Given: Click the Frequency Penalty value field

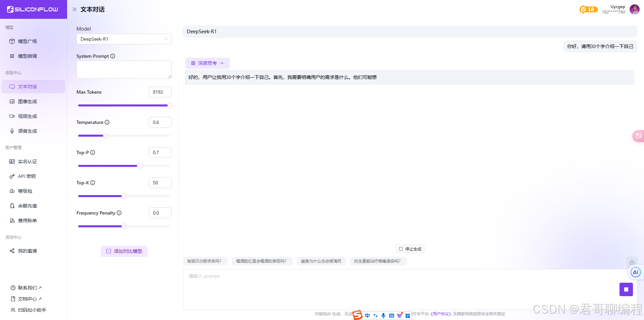Looking at the screenshot, I should [160, 213].
